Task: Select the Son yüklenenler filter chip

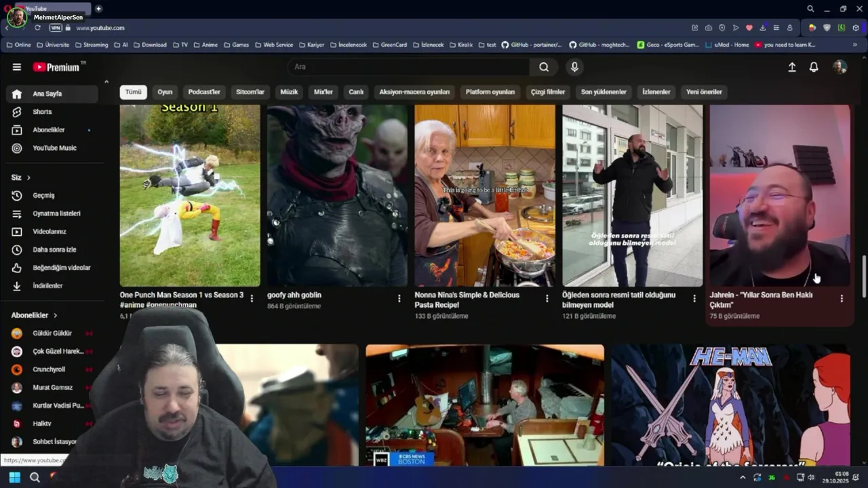Action: (x=604, y=92)
